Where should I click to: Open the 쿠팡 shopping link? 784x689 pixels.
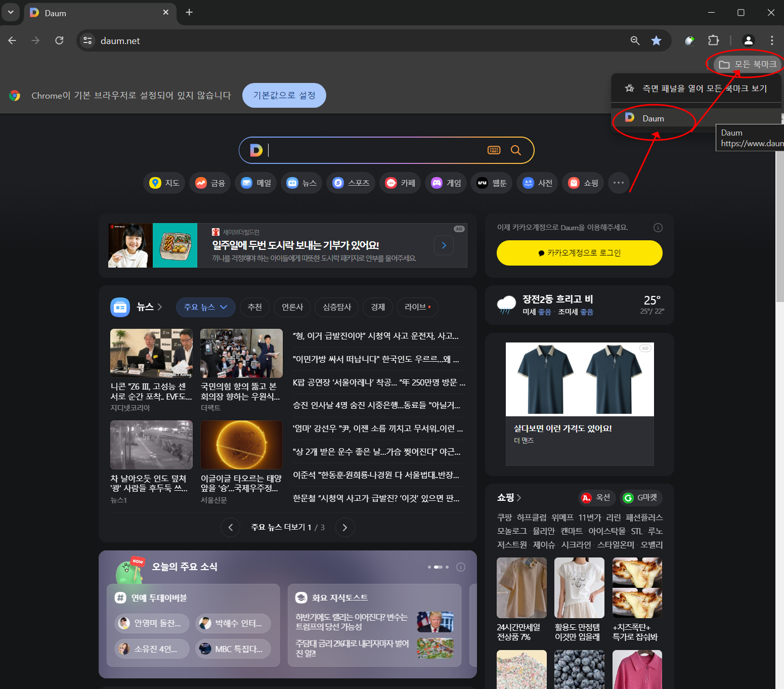click(504, 518)
